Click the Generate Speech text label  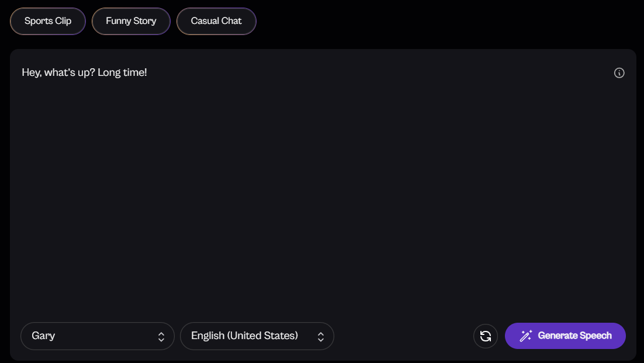574,336
